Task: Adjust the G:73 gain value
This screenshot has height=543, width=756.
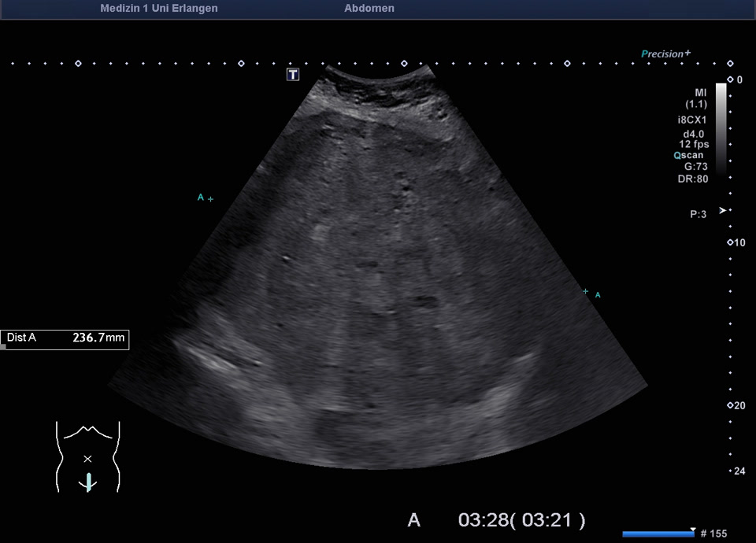Action: (695, 167)
